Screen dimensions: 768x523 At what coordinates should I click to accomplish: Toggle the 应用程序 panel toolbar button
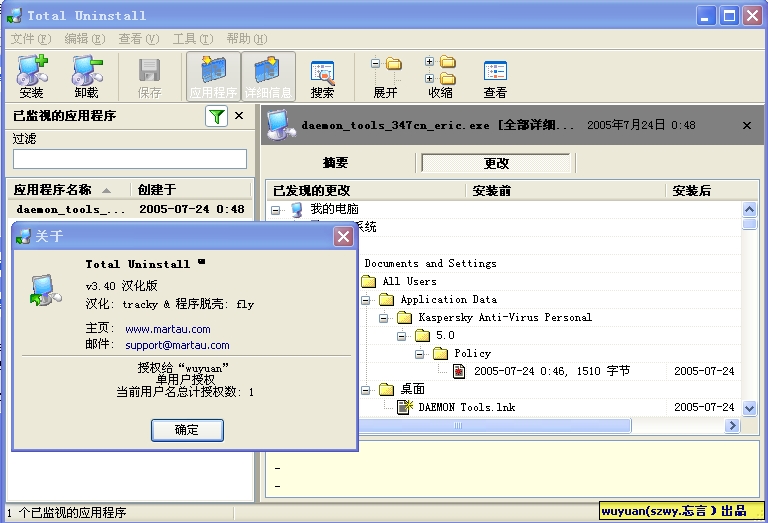point(213,76)
